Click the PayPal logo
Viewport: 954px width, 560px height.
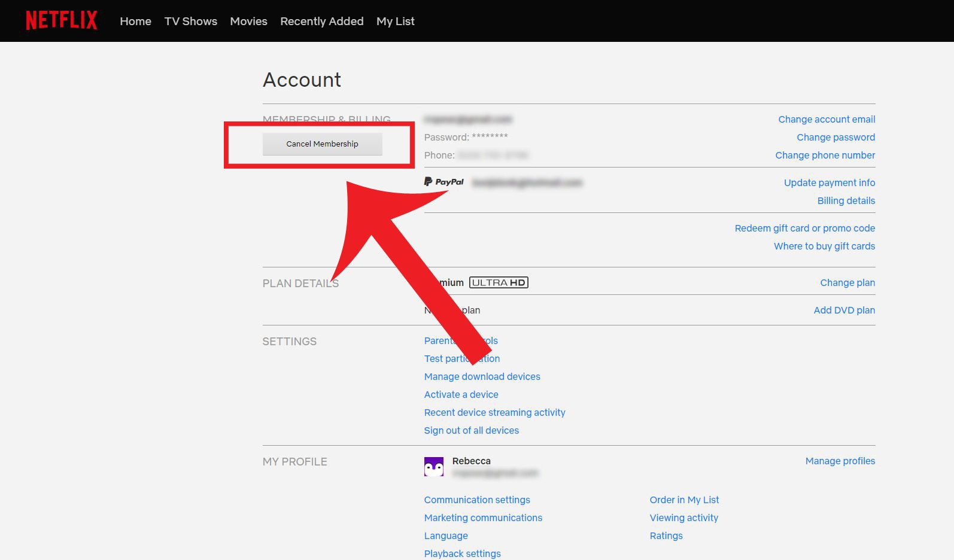click(x=444, y=182)
